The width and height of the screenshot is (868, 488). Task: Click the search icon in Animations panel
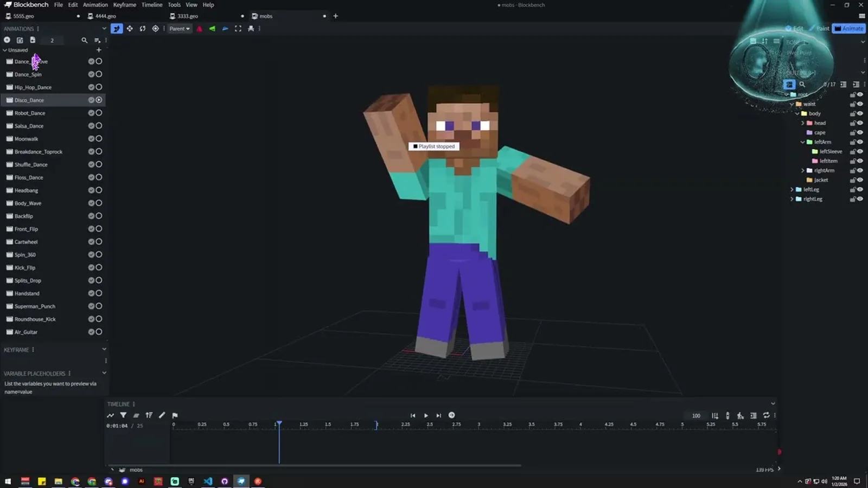[84, 40]
